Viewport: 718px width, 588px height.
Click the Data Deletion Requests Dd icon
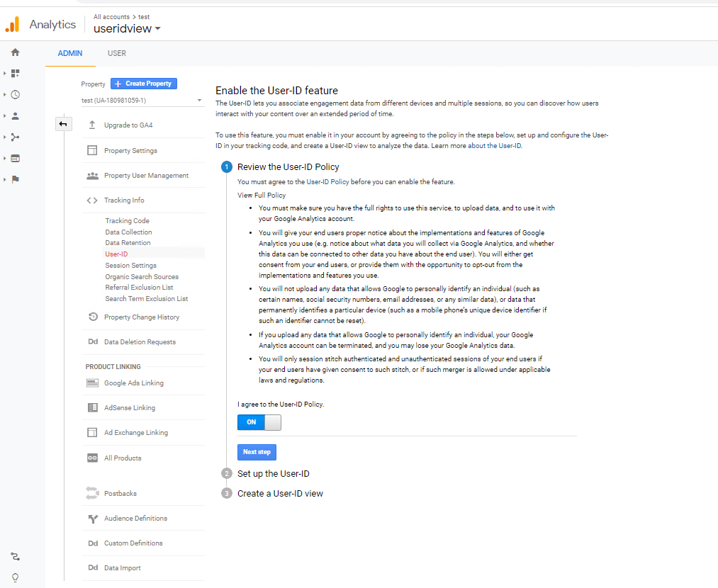pos(93,341)
